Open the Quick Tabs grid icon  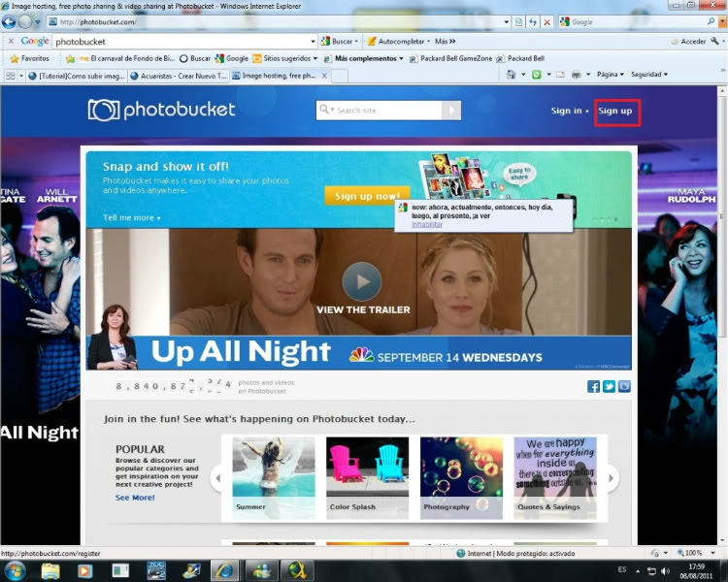tap(11, 76)
